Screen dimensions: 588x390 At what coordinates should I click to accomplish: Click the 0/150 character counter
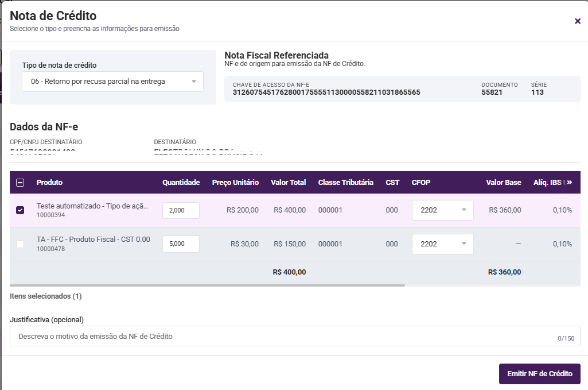566,338
